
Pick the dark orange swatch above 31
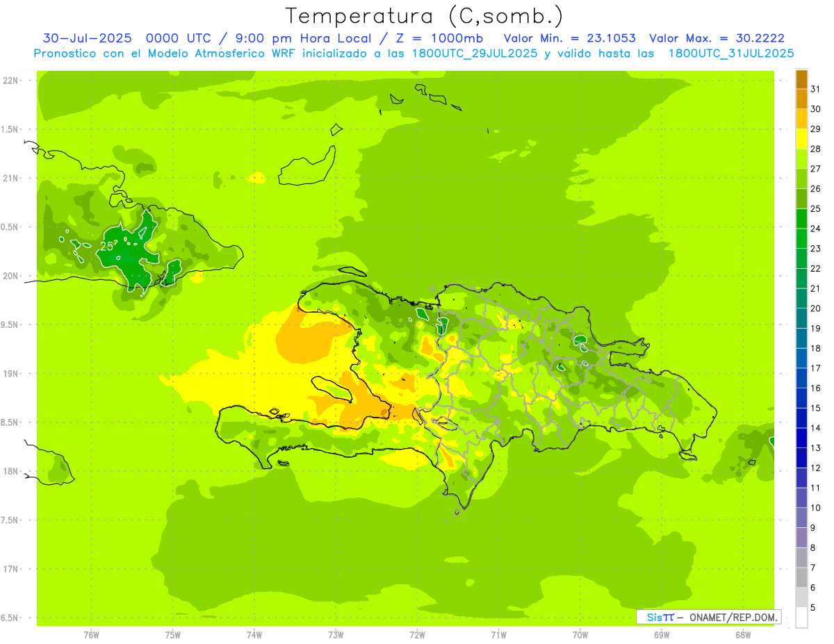tap(801, 79)
